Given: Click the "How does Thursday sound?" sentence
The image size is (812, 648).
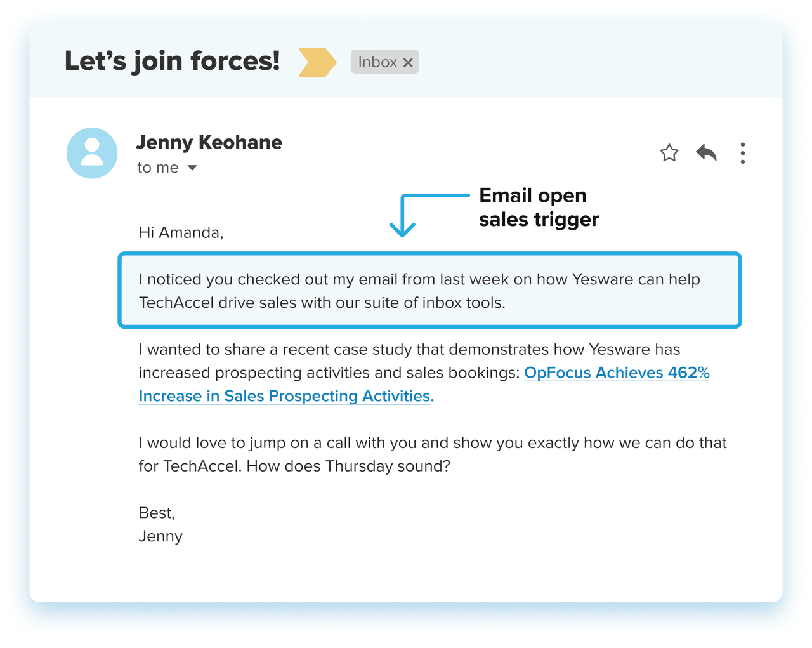Looking at the screenshot, I should (x=348, y=466).
